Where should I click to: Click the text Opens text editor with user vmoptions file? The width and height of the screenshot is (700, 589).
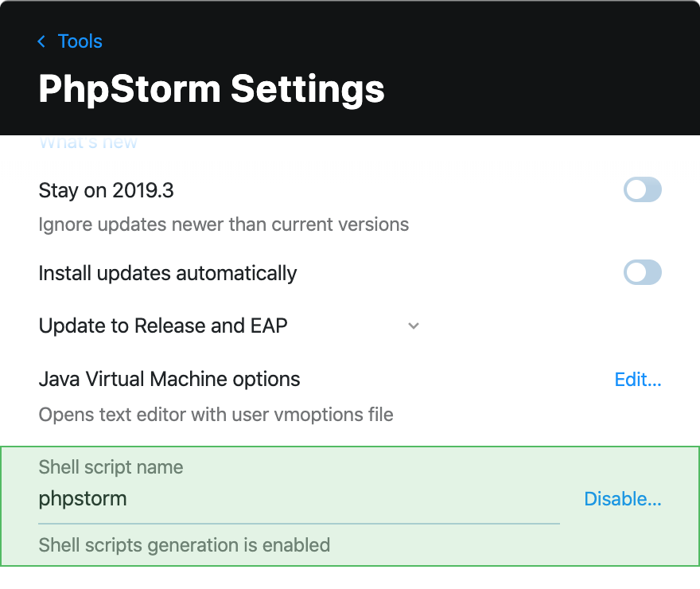(x=216, y=415)
